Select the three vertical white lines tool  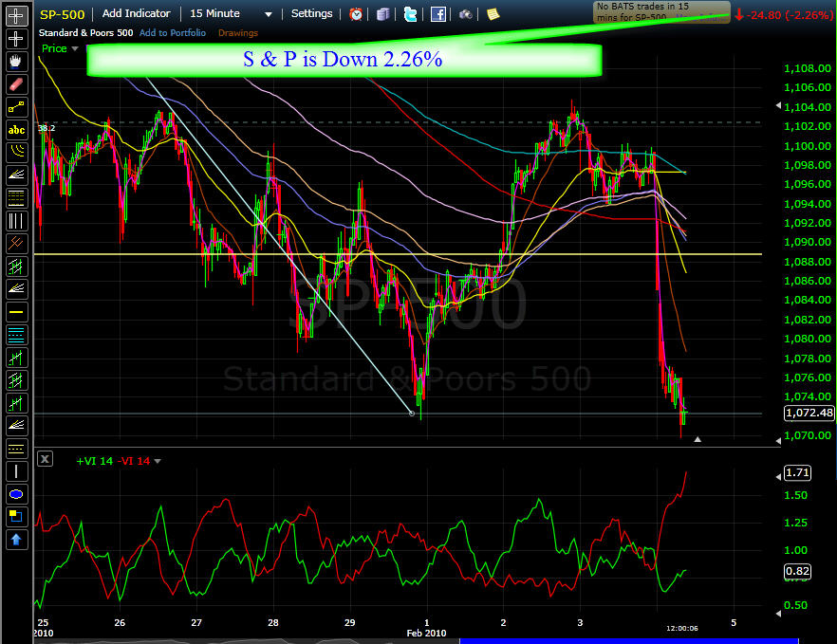(x=16, y=221)
